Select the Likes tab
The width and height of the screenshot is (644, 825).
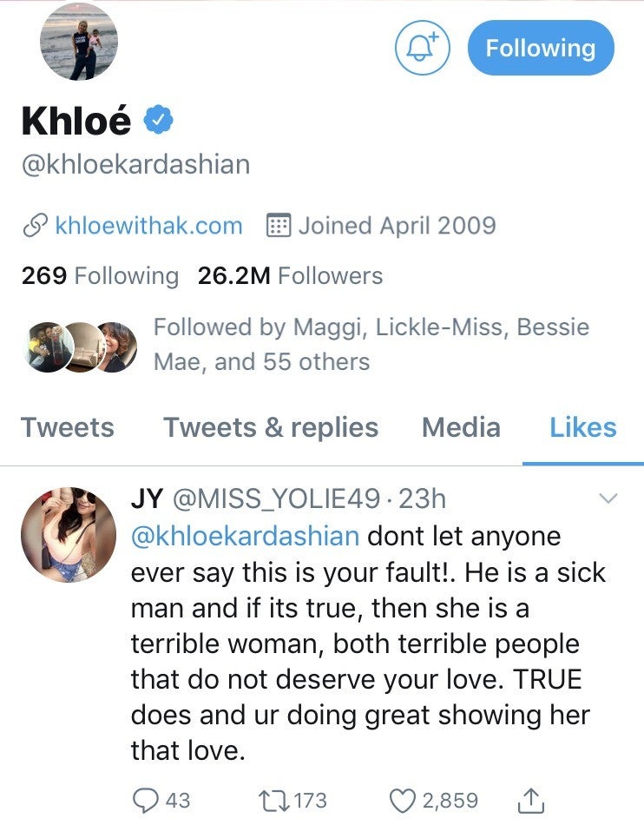tap(583, 427)
